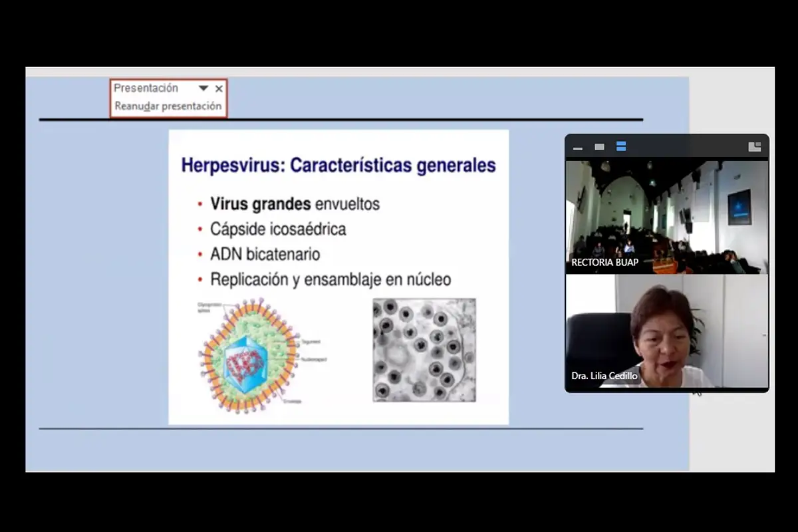The width and height of the screenshot is (798, 532).
Task: Select the Presentación toolbar title
Action: 146,87
